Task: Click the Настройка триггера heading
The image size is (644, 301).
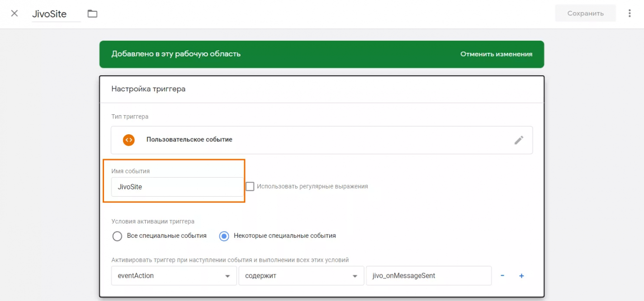Action: [x=148, y=89]
